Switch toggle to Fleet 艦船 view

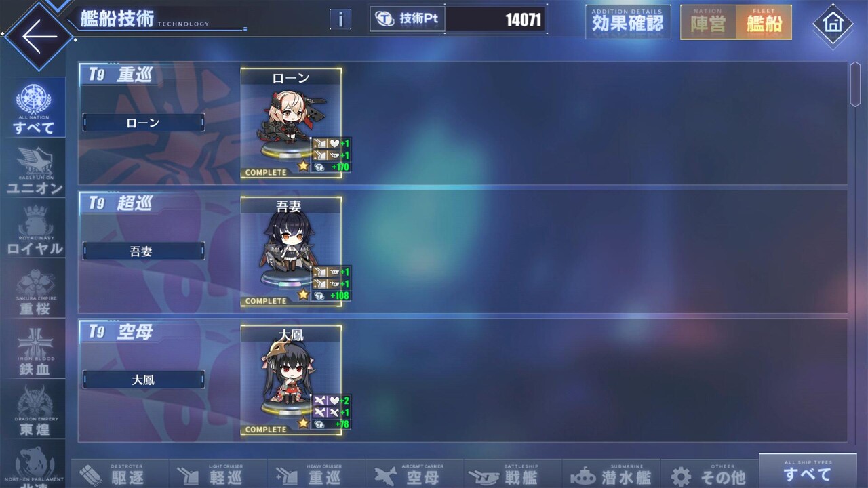pyautogui.click(x=764, y=22)
